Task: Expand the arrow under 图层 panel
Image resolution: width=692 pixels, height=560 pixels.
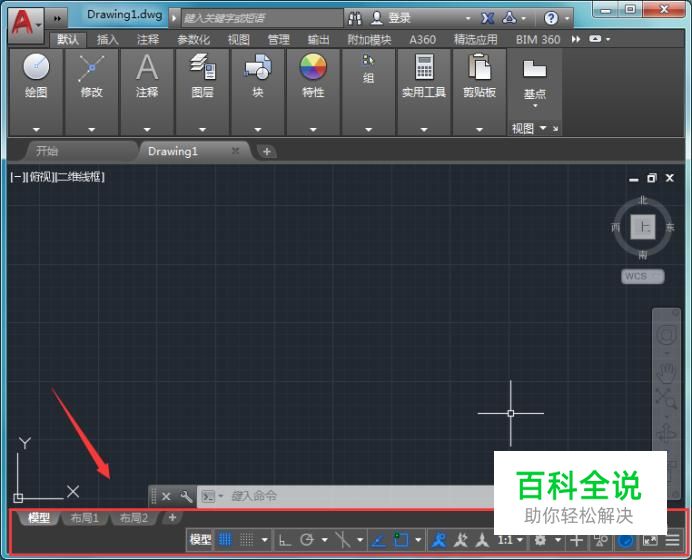Action: (x=203, y=130)
